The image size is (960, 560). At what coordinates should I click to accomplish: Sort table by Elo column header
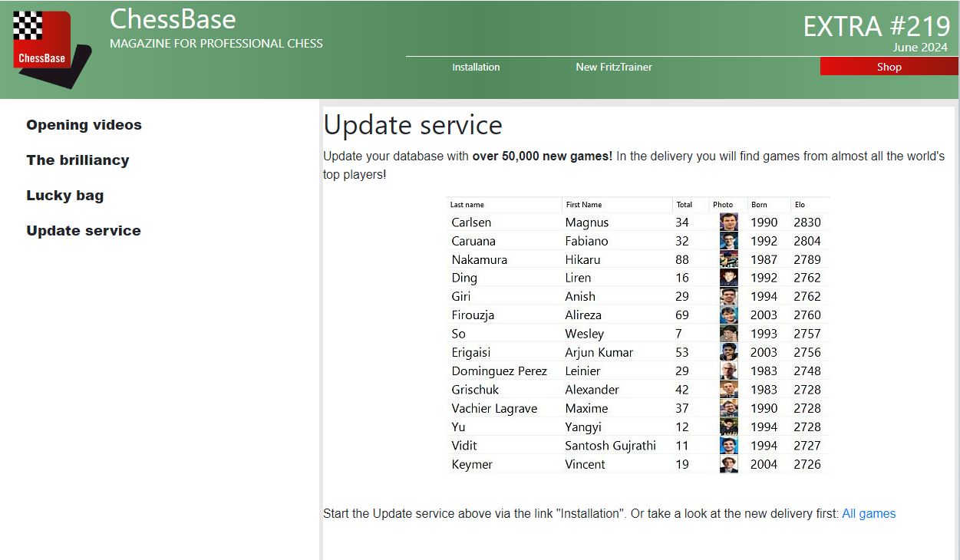point(800,205)
